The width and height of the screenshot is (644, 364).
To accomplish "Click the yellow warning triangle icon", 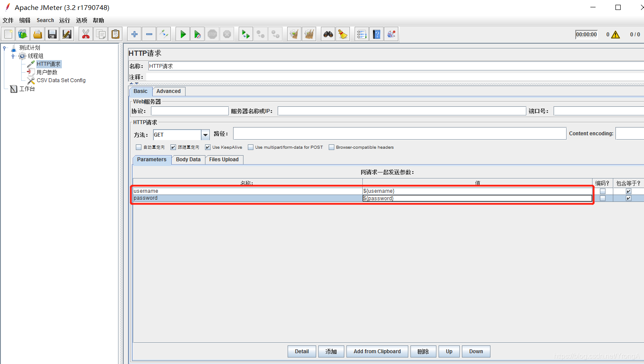I will point(615,35).
